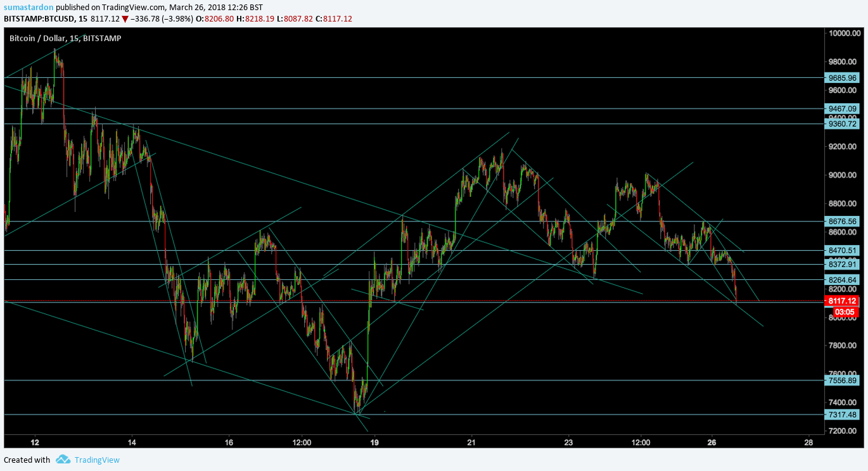Click the sumastardon author name

tap(29, 7)
